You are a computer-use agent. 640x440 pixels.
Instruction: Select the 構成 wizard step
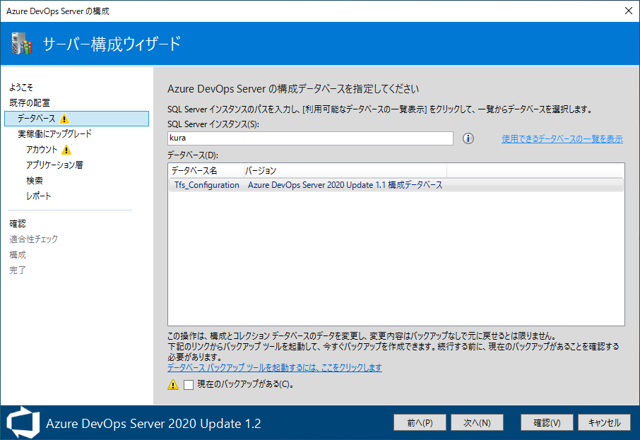[x=18, y=255]
